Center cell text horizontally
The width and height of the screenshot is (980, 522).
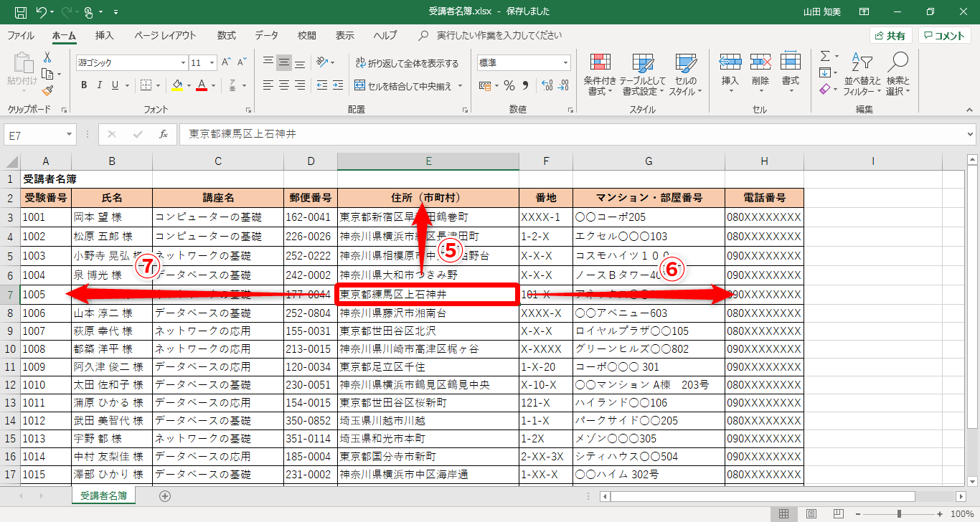click(284, 86)
